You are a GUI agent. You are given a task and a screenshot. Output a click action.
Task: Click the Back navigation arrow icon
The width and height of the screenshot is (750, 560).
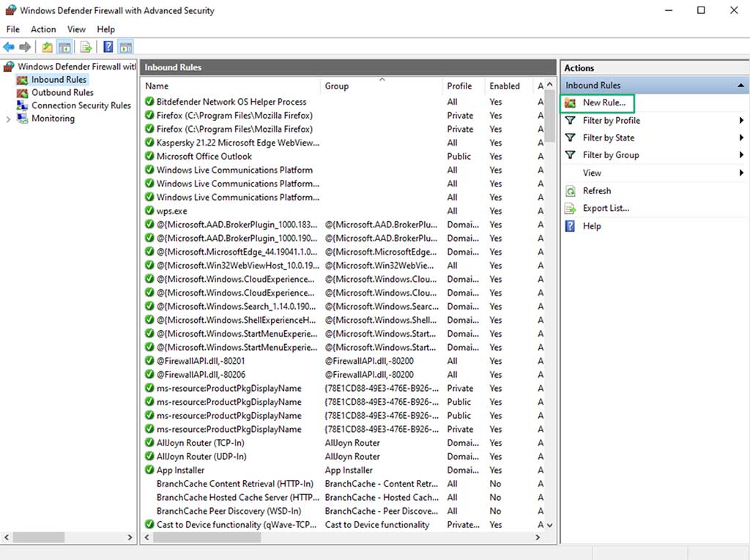(x=9, y=46)
